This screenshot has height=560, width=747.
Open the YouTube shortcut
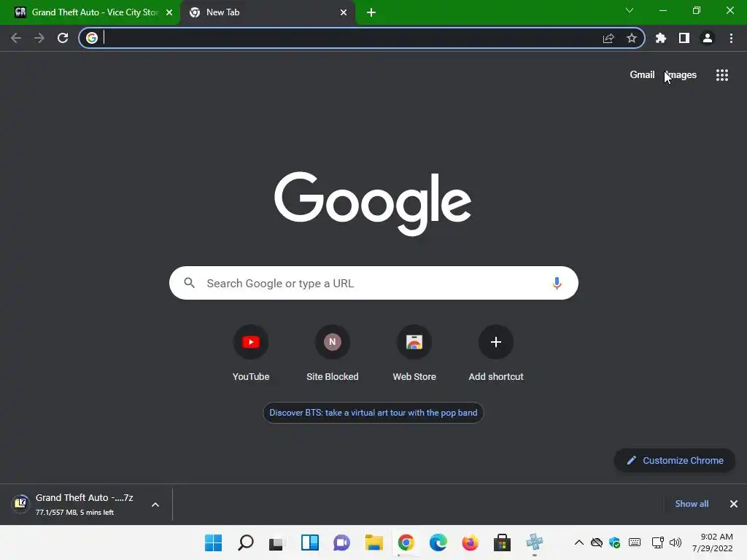click(251, 354)
